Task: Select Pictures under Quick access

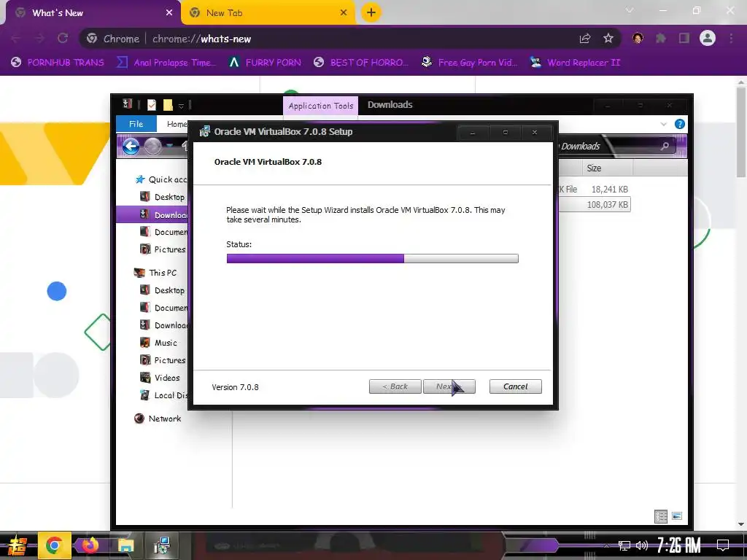Action: [x=163, y=249]
